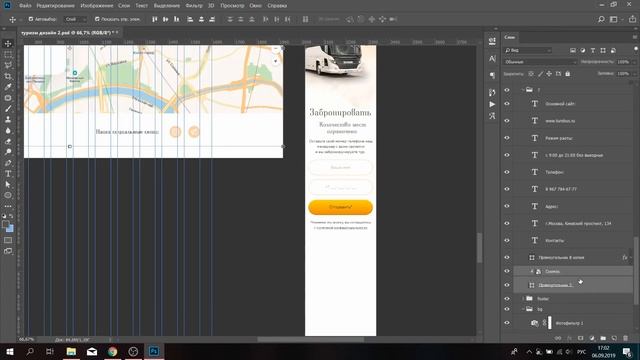Select the Brush tool
640x360 pixels.
(x=8, y=109)
